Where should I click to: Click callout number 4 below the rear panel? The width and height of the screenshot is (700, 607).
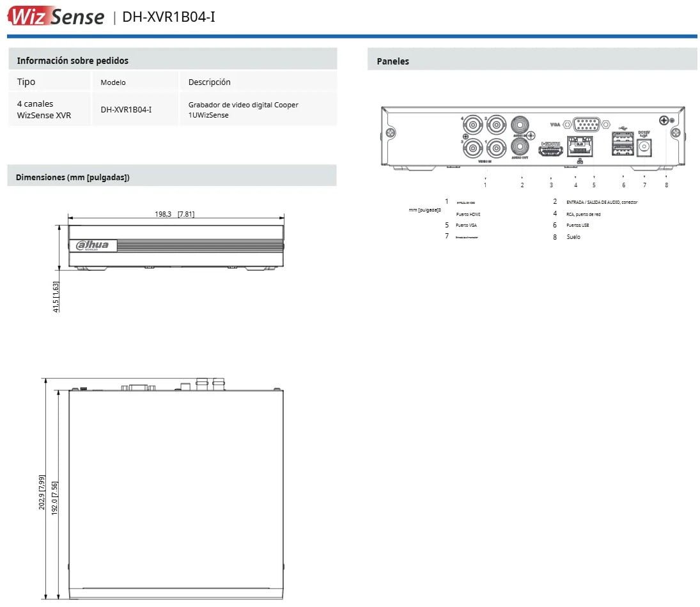point(575,185)
